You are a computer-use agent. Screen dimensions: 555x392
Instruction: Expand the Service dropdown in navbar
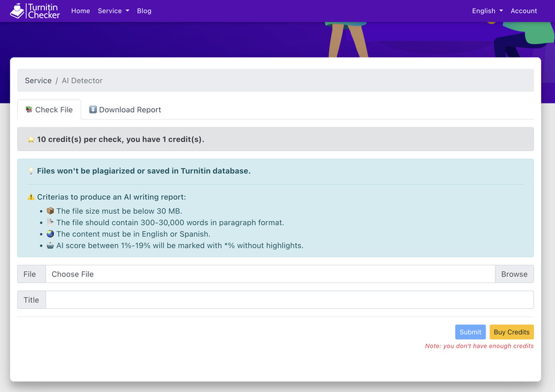point(113,11)
